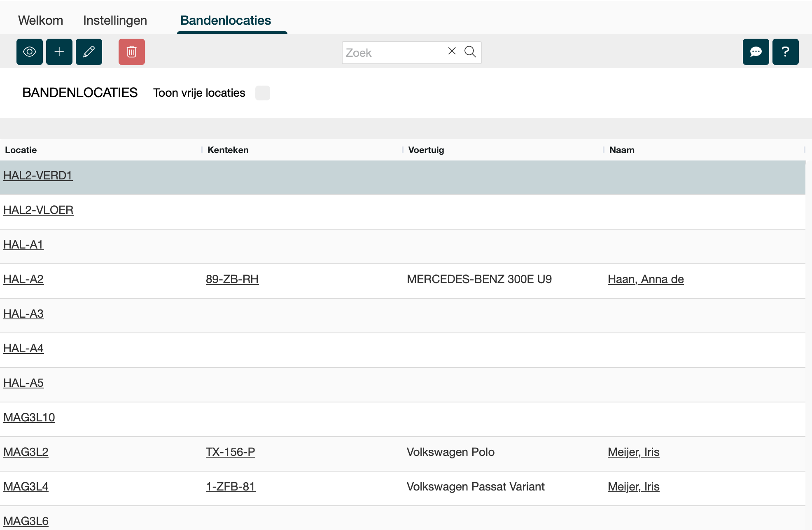The image size is (812, 530).
Task: Open license plate link 89-ZB-RH
Action: (x=232, y=279)
